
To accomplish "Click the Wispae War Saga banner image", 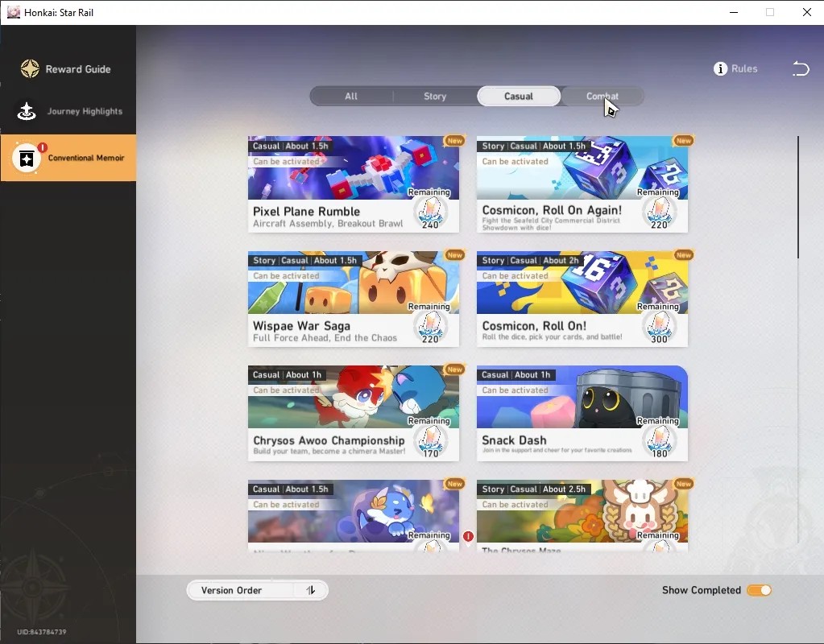I will 353,282.
